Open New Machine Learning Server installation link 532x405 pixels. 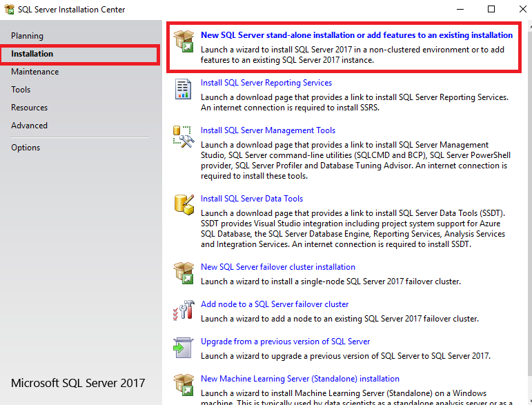click(300, 379)
